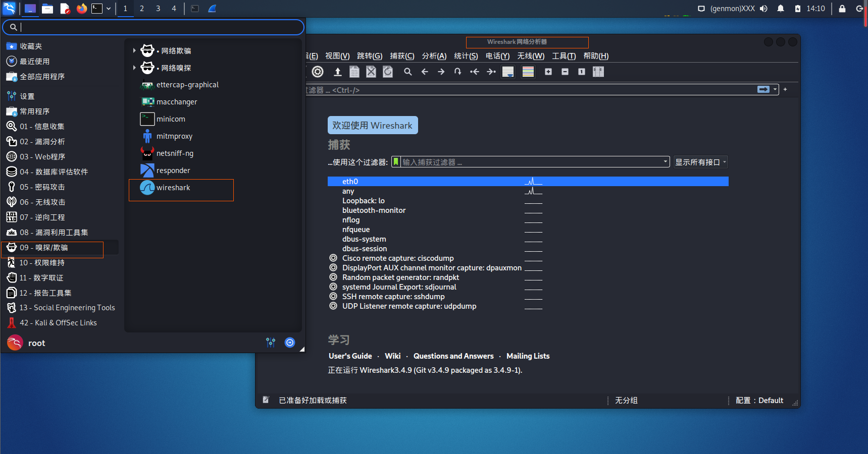Open the 统计(S) menu
Image resolution: width=868 pixels, height=454 pixels.
click(x=466, y=56)
